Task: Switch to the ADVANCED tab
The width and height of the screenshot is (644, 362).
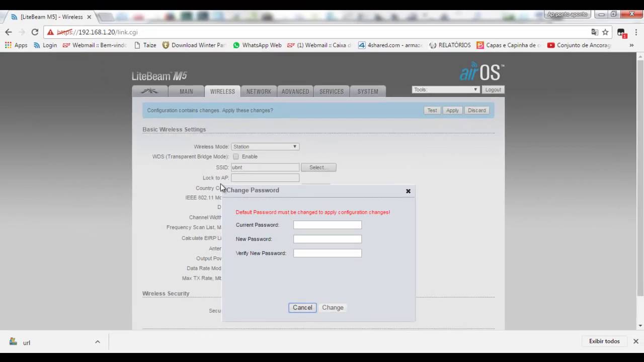Action: [295, 92]
